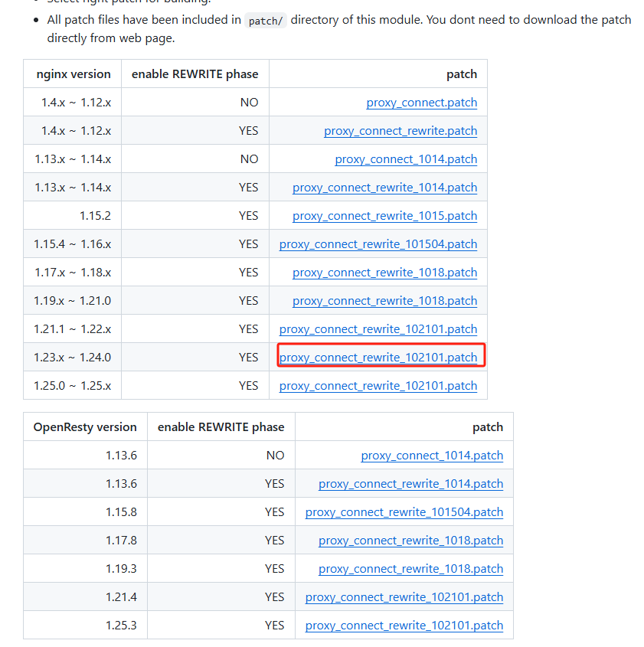
Task: Open the 1018 patch link for nginx 1.19.x ~ 1.21.0
Action: point(385,301)
